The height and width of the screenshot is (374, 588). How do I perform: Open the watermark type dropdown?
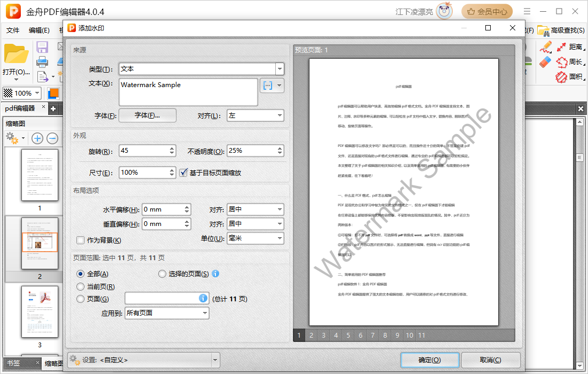(202, 69)
